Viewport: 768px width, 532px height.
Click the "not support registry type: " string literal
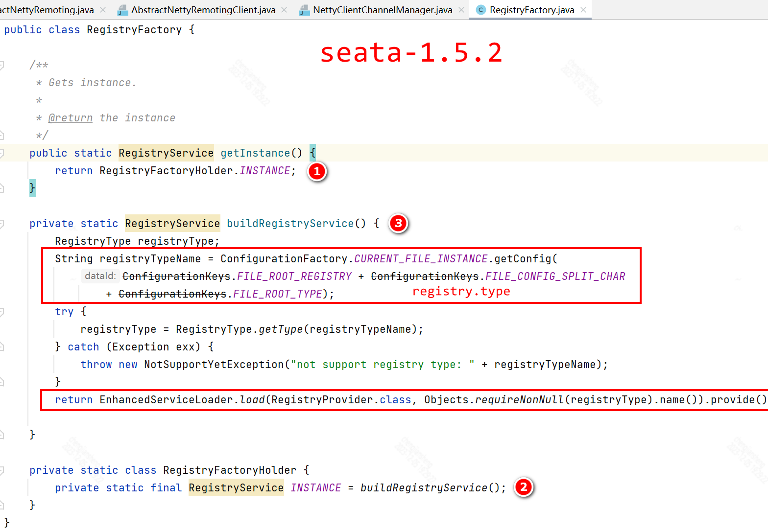pos(383,365)
